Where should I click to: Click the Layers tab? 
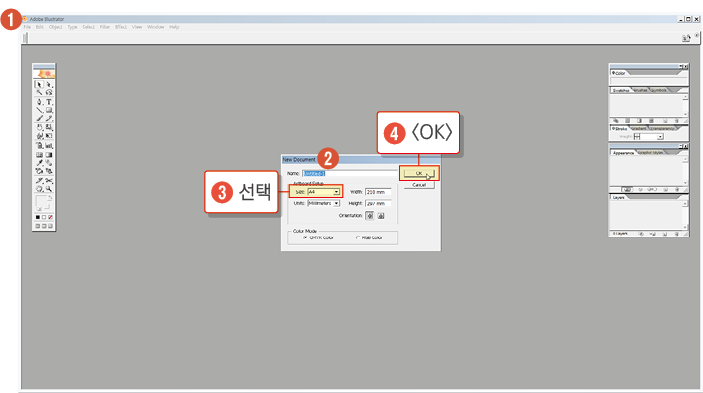click(x=619, y=198)
